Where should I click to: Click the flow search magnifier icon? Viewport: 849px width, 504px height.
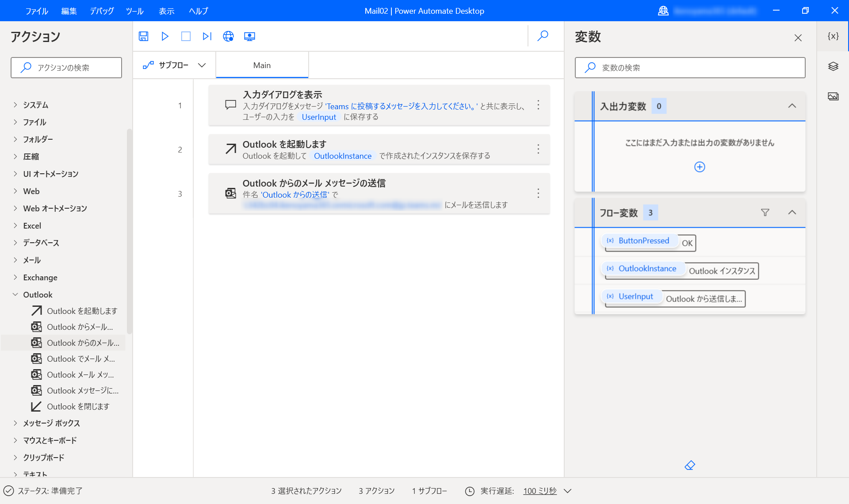(x=543, y=36)
